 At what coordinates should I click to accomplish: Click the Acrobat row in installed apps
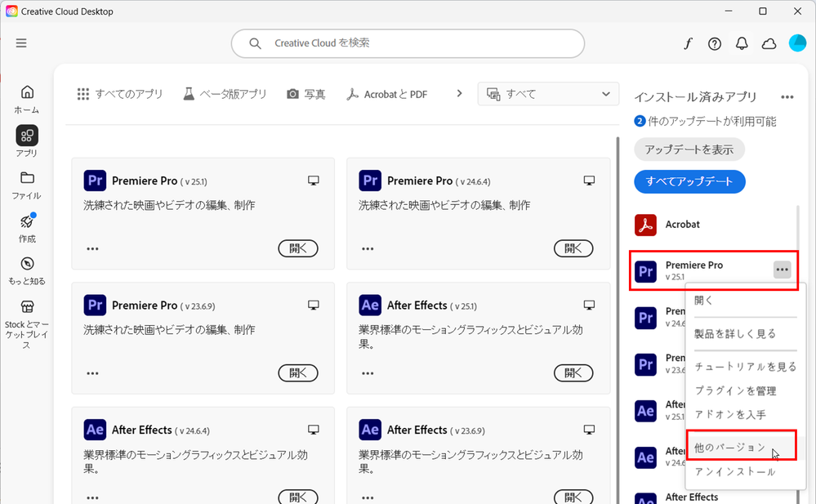pyautogui.click(x=713, y=225)
